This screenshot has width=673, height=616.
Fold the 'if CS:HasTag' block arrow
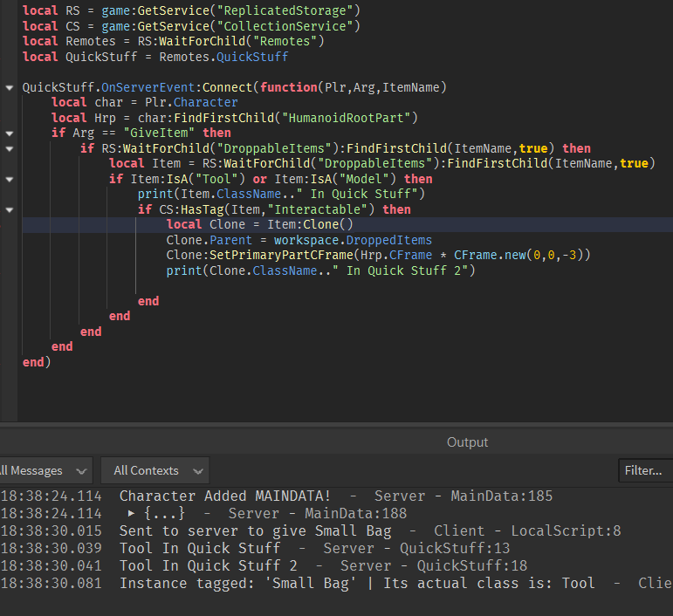(x=9, y=209)
